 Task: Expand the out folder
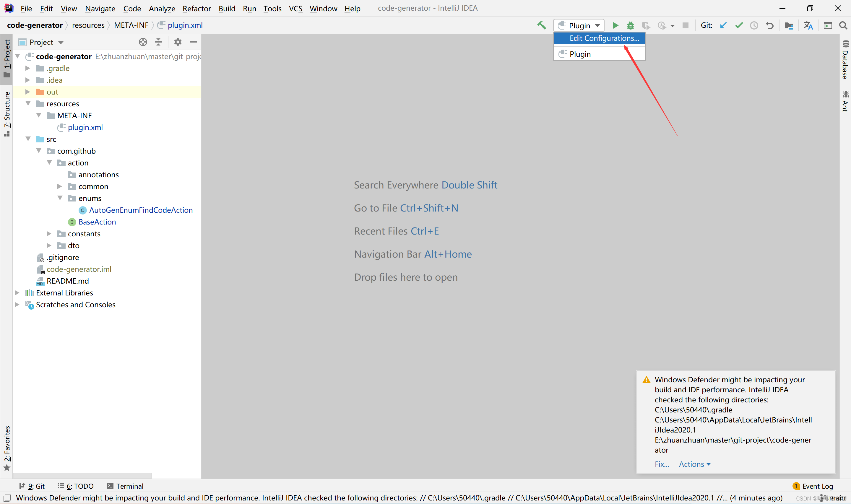coord(28,92)
